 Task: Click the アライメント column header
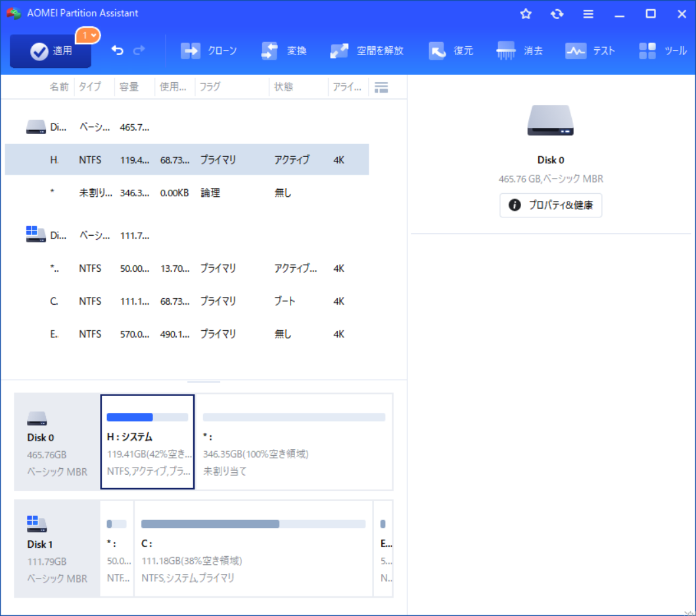coord(347,87)
